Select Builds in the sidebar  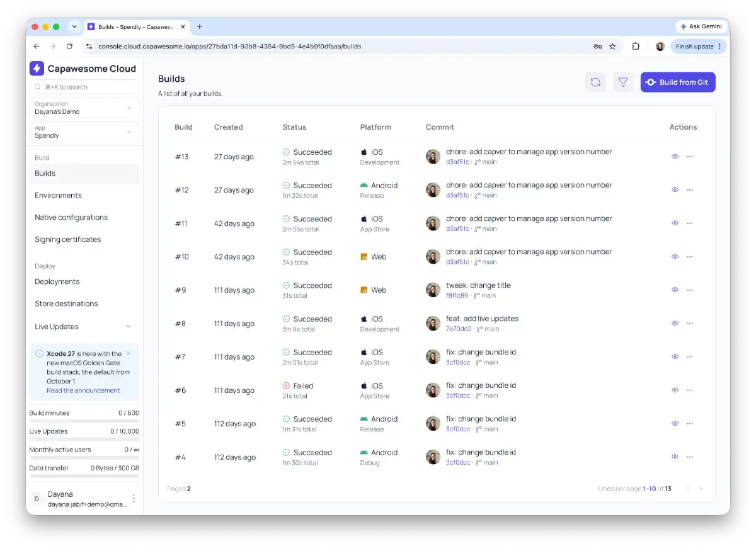coord(84,173)
